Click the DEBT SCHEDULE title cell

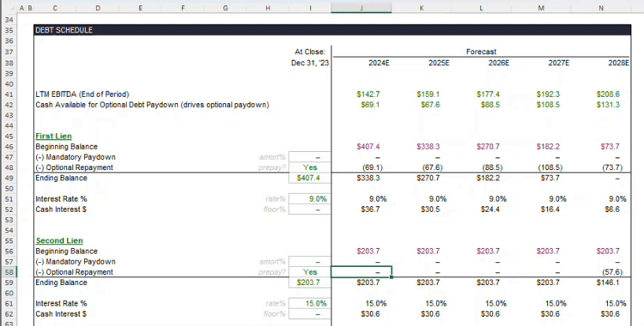tap(65, 30)
